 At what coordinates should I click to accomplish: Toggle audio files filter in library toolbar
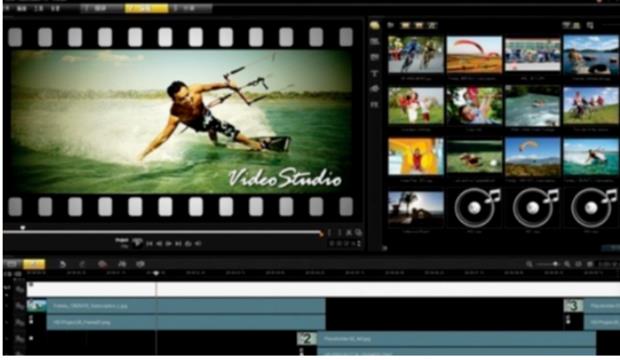tap(432, 26)
